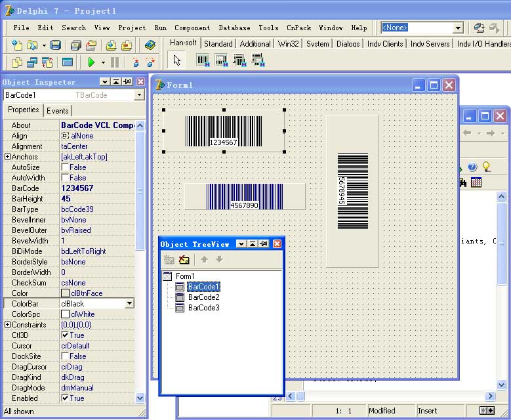Click the Toggle Form/Unit icon

(47, 62)
